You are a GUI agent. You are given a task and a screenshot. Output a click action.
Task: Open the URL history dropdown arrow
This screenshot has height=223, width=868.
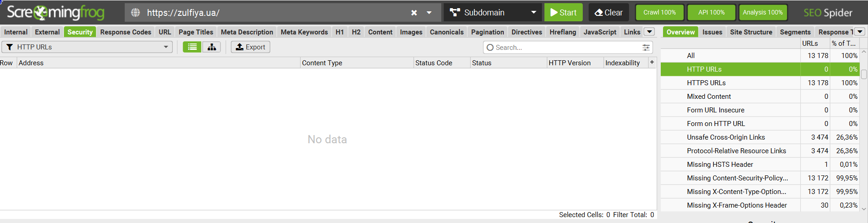coord(429,13)
